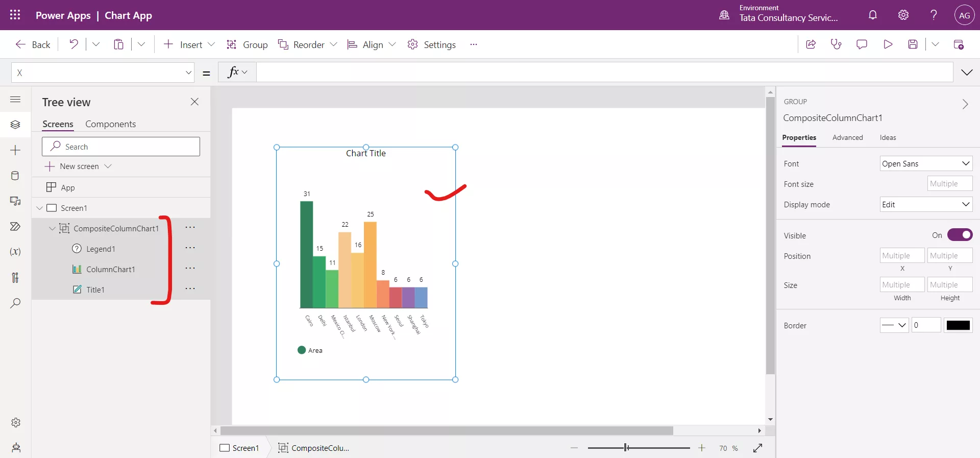Open the AG account avatar
Image resolution: width=980 pixels, height=458 pixels.
(x=964, y=15)
